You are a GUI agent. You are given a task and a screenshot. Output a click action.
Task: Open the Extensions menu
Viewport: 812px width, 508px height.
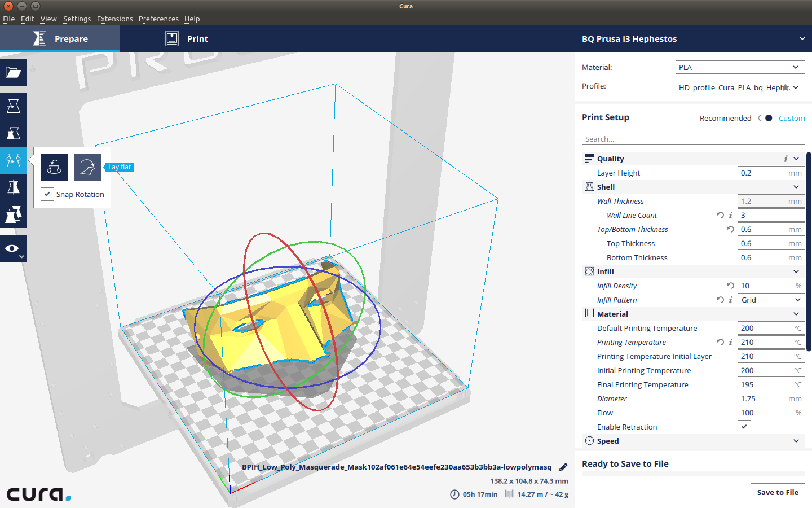pyautogui.click(x=115, y=19)
